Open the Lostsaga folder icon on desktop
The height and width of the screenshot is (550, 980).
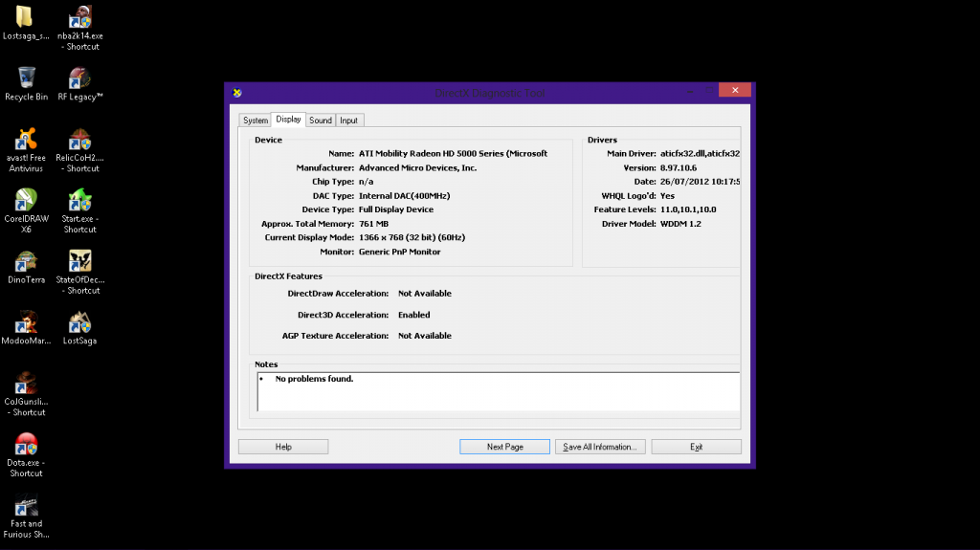[25, 17]
